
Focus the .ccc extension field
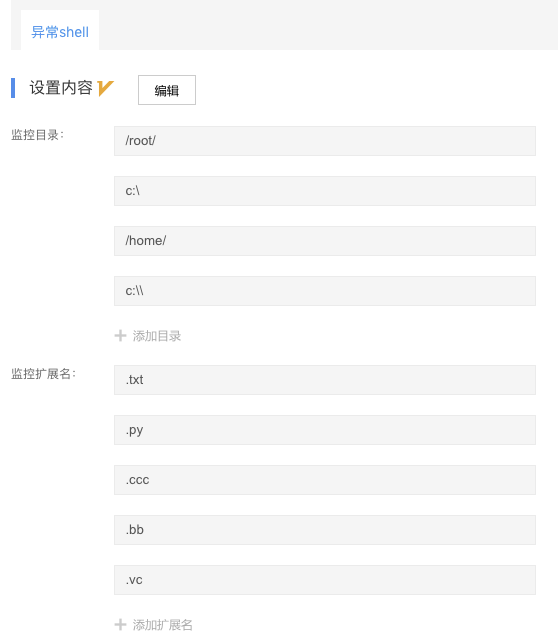(x=325, y=480)
